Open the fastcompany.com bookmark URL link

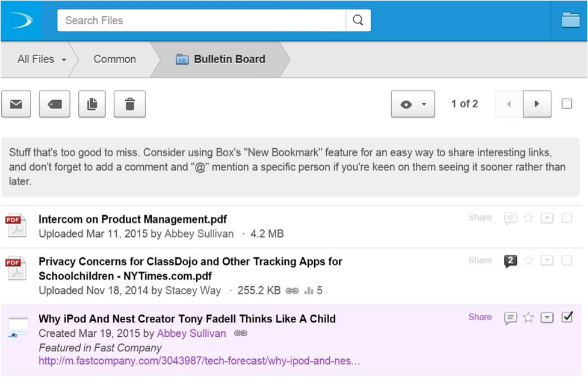pos(199,362)
